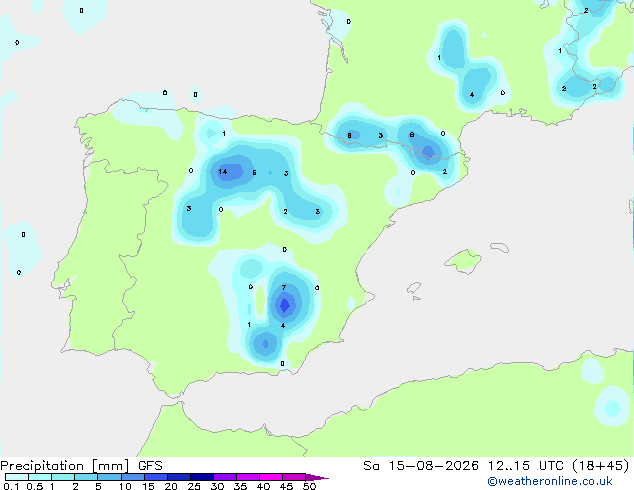Select the 15–20 mm legend color box
This screenshot has height=490, width=634.
click(x=156, y=477)
